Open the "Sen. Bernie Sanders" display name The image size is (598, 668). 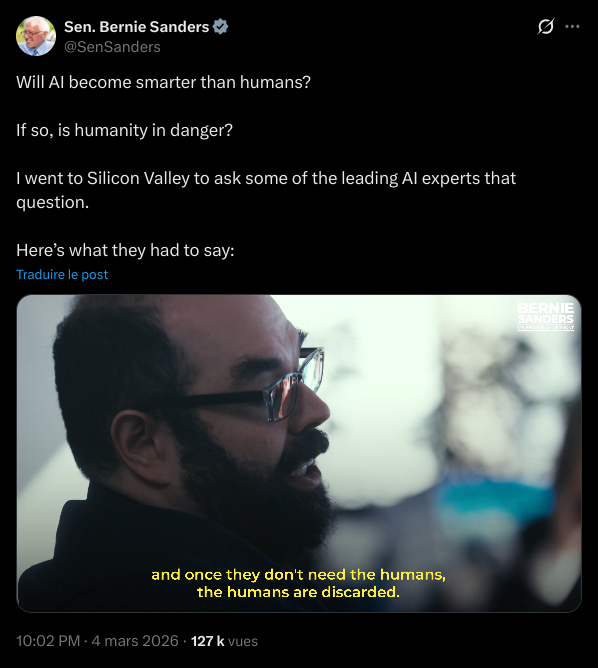click(136, 27)
